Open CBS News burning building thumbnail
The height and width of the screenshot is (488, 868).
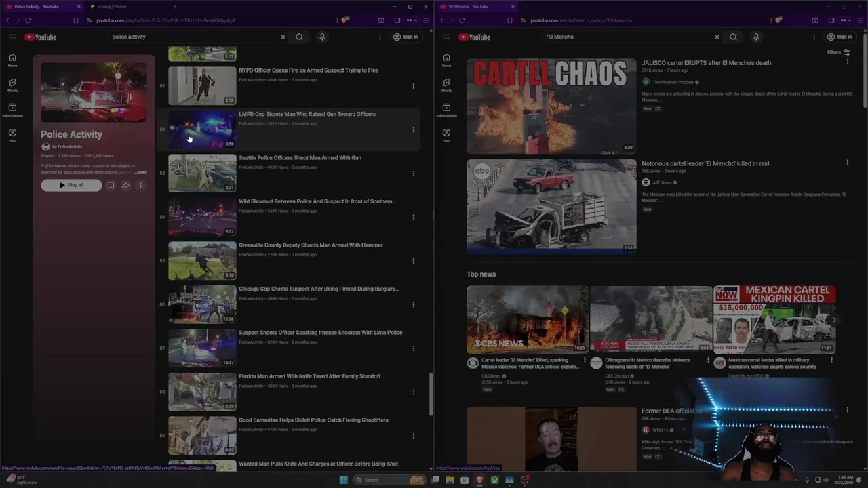[527, 319]
